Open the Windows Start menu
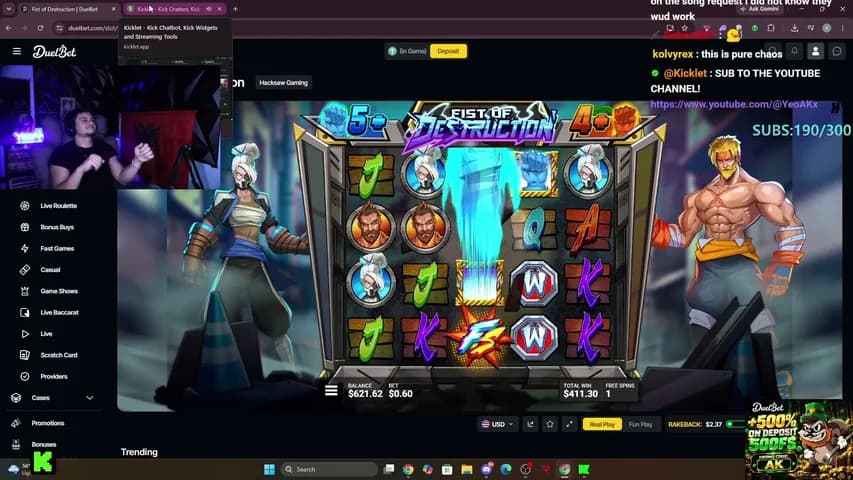Screen dimensions: 853x480 pos(269,469)
